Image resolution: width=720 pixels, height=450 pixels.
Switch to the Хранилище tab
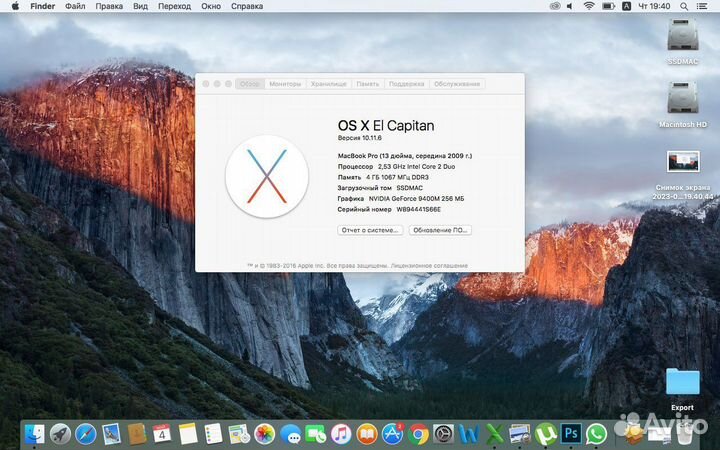(329, 84)
